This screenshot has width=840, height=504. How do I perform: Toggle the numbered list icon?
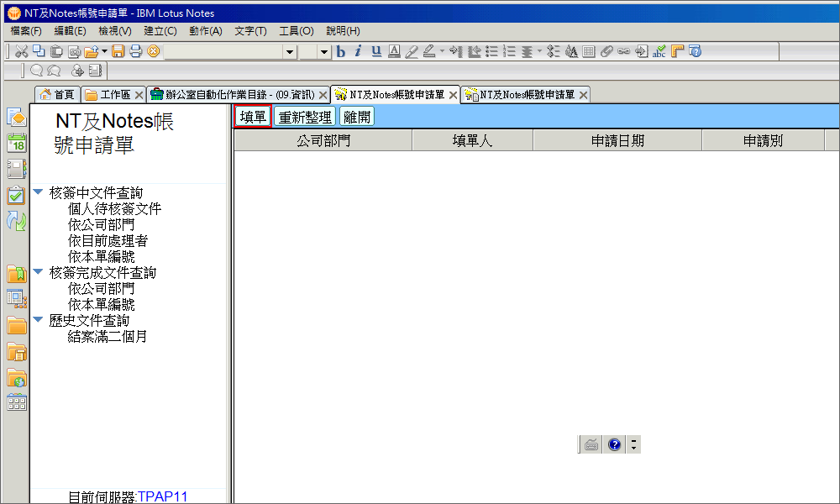pyautogui.click(x=510, y=51)
